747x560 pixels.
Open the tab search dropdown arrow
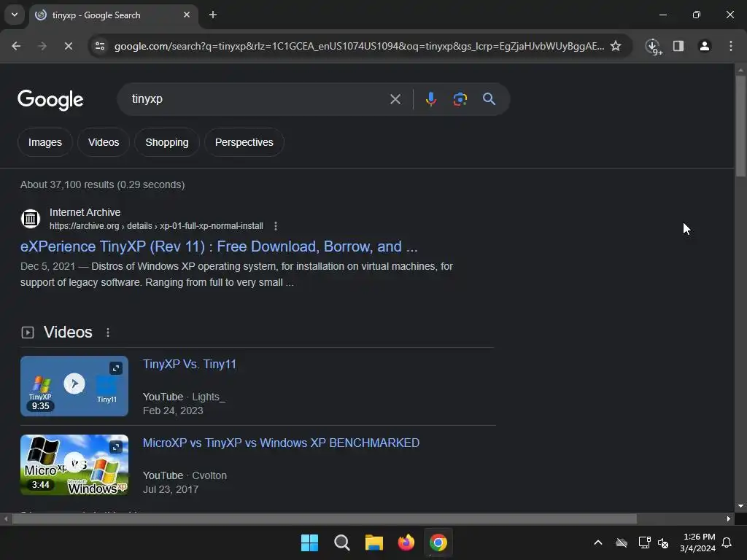15,15
